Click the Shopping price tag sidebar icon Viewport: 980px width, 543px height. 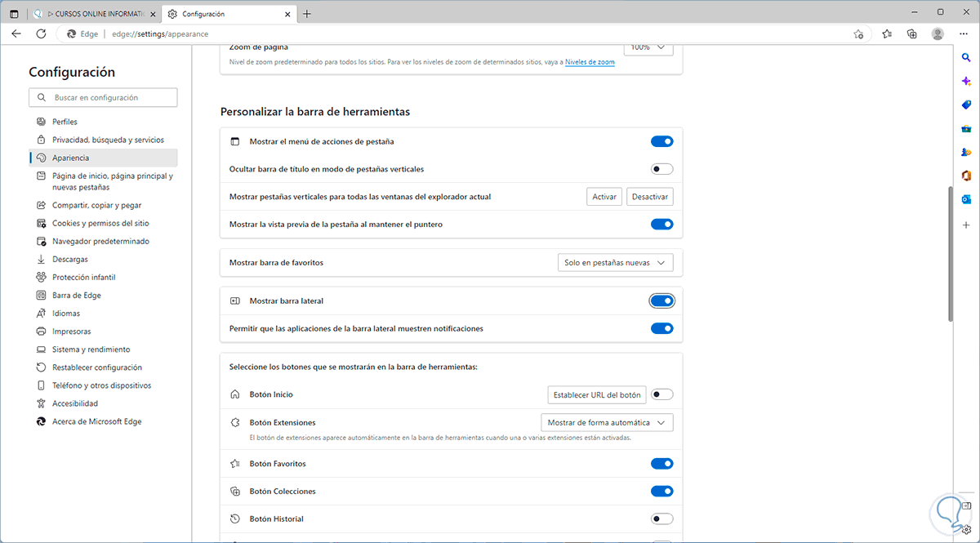pyautogui.click(x=966, y=105)
